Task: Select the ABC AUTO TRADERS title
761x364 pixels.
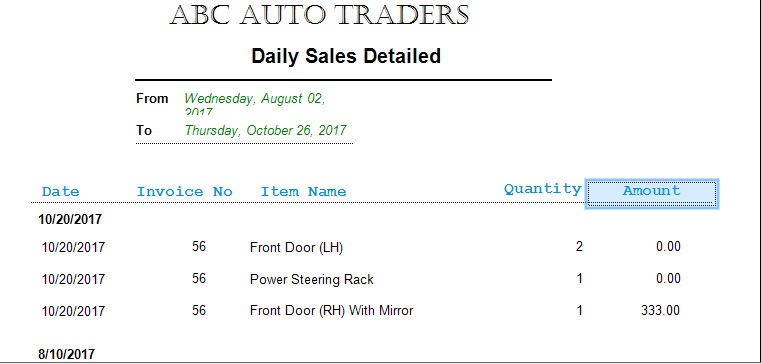Action: coord(319,15)
